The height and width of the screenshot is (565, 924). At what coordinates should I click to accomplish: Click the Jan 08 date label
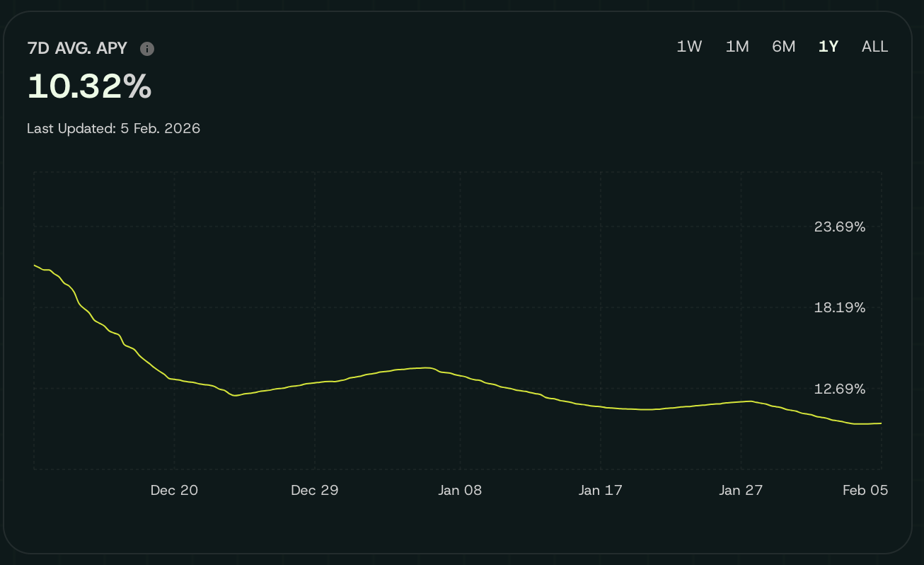(460, 489)
